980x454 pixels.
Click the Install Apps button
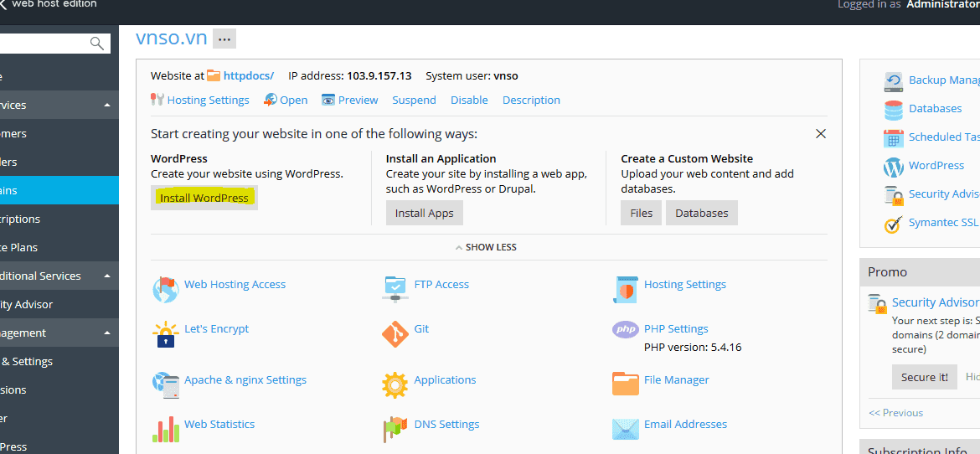[x=425, y=214]
